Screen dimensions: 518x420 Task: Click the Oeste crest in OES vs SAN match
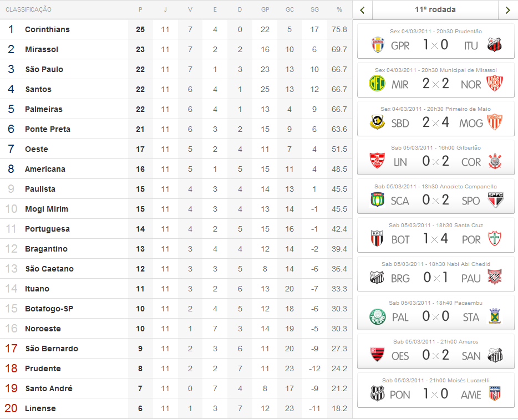click(378, 355)
